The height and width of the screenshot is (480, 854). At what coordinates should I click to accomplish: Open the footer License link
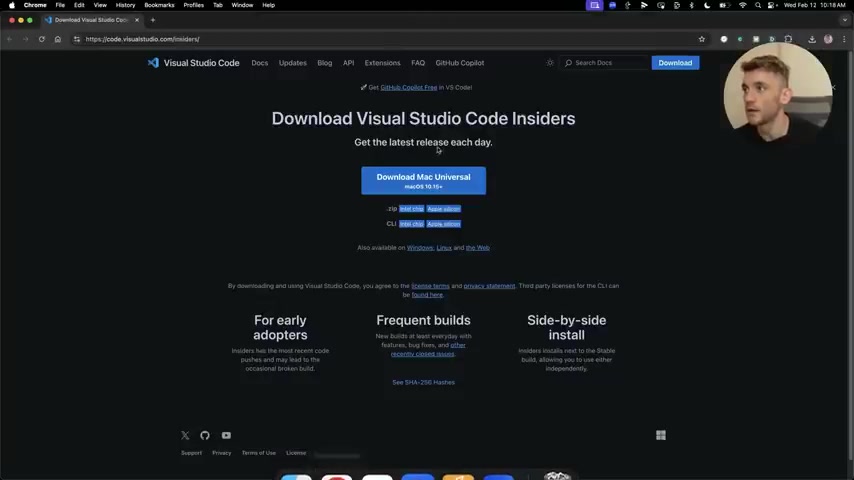click(296, 453)
